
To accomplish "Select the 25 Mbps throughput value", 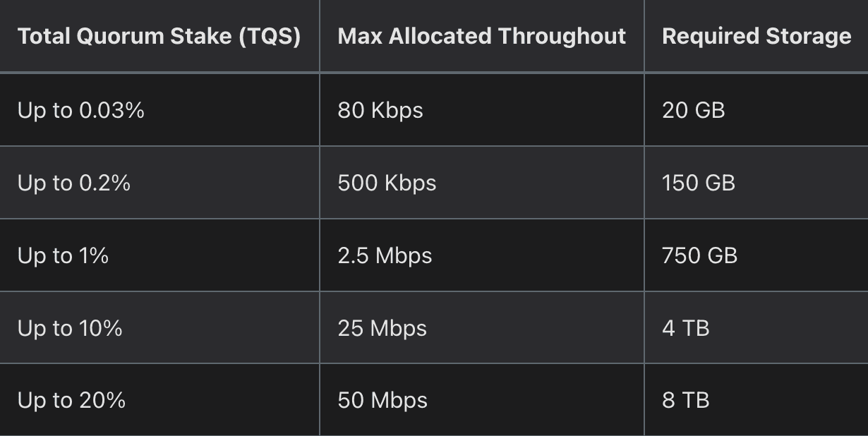I will coord(382,328).
